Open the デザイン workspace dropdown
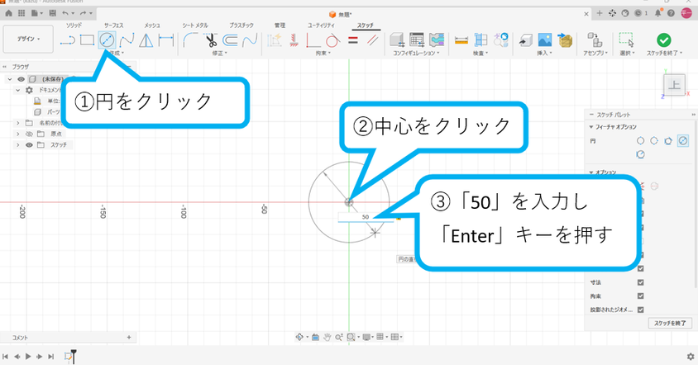 (28, 39)
